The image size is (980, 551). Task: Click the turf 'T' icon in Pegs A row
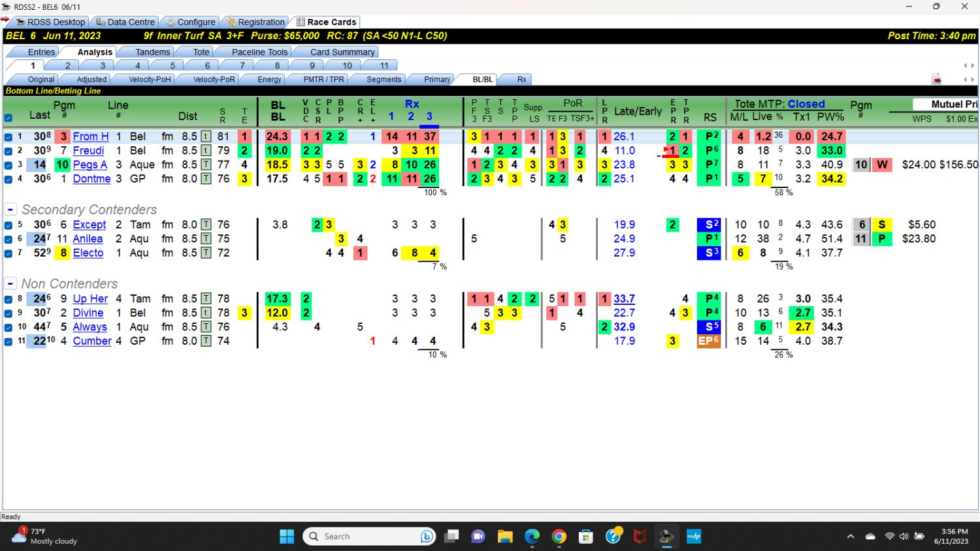point(206,165)
